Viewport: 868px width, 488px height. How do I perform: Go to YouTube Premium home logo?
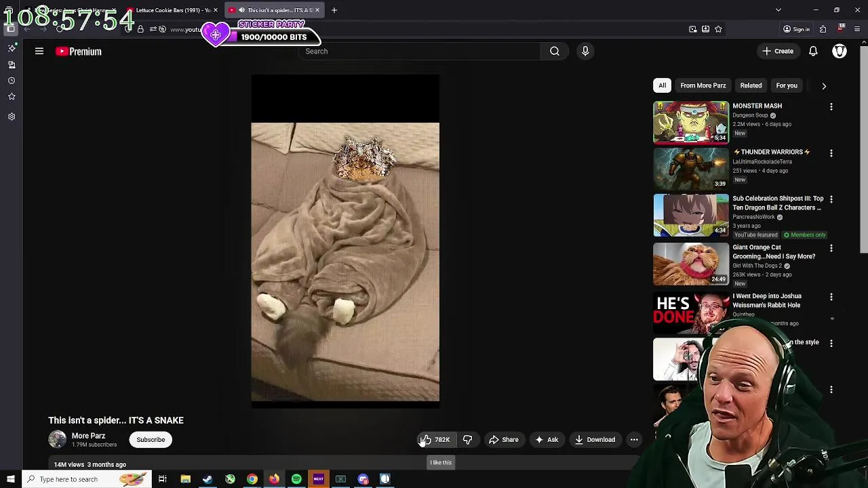(79, 52)
